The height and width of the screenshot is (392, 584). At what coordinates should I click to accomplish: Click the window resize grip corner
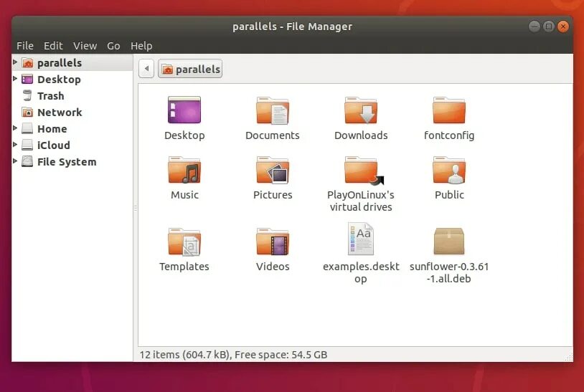(x=569, y=358)
